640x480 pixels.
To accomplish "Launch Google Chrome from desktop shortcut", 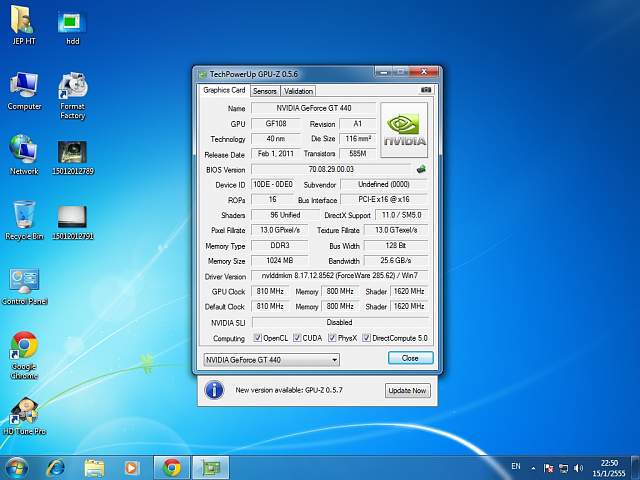I will point(24,347).
